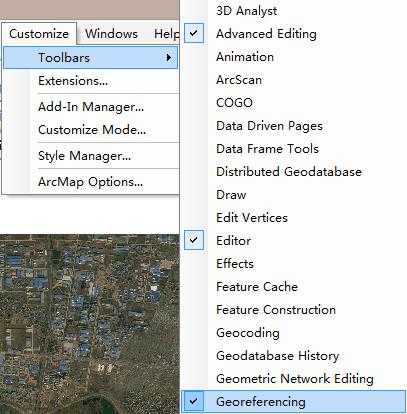
Task: Open the Help menu
Action: [x=167, y=34]
